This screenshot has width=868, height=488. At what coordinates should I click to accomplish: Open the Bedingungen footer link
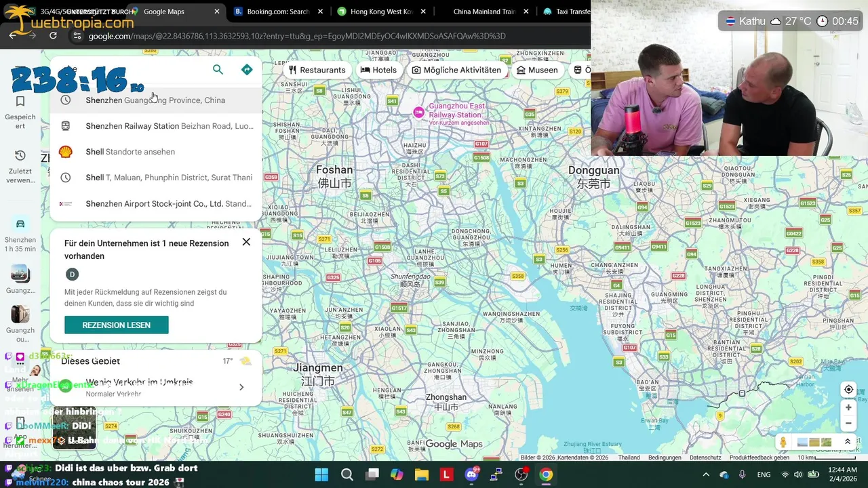point(665,457)
